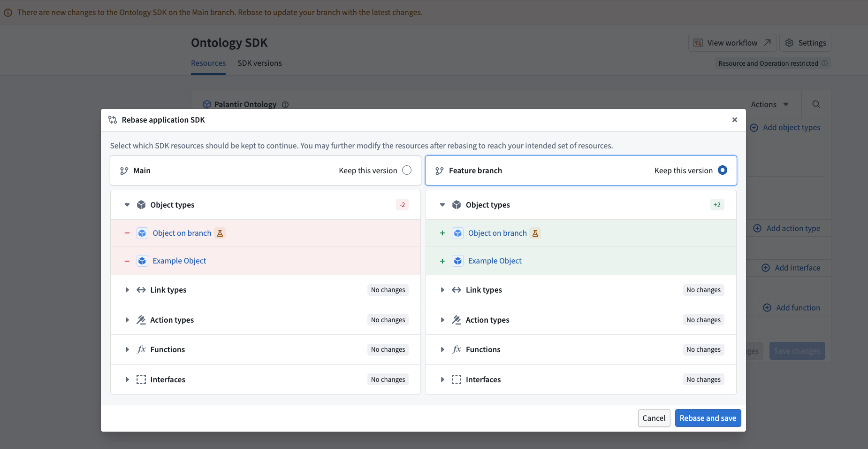Click the Rebase and save button
The height and width of the screenshot is (449, 868).
click(708, 418)
